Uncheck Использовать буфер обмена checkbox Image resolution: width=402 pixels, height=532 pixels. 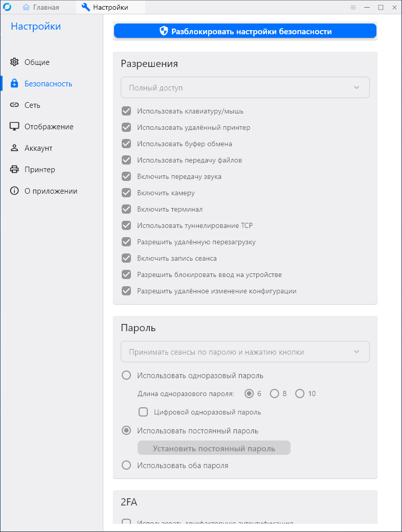pos(126,144)
